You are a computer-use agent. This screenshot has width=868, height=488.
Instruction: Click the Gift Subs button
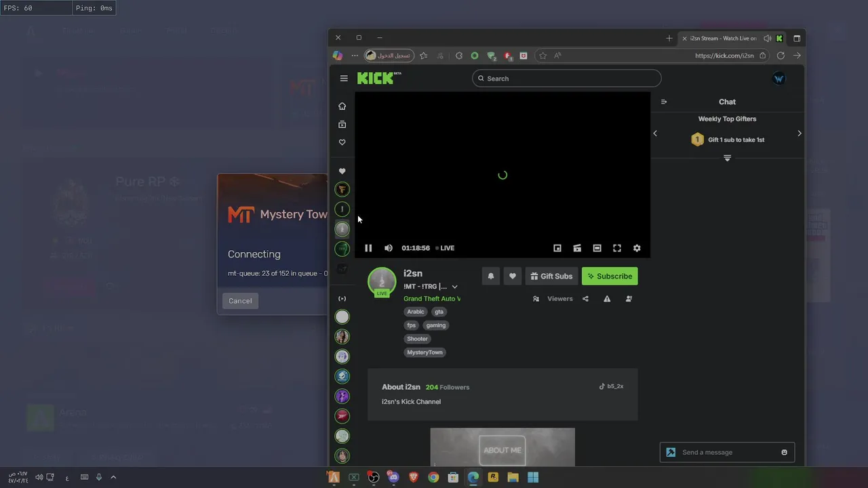[x=551, y=276]
